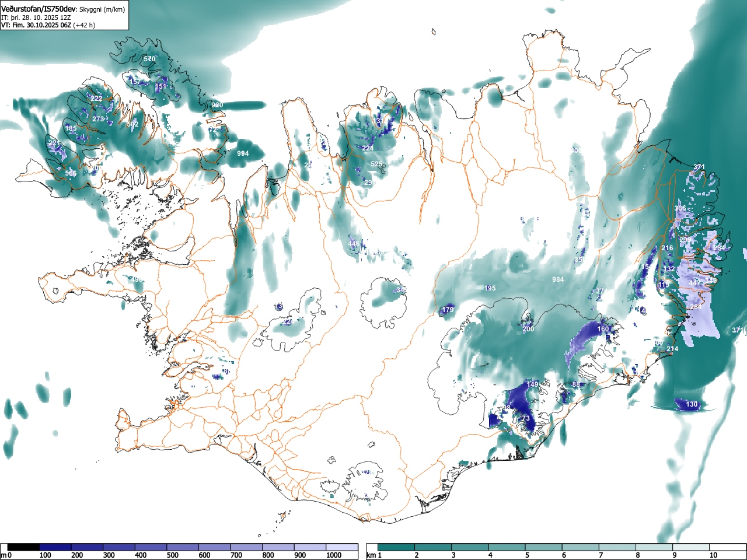The width and height of the screenshot is (747, 560).
Task: Click the '447' visibility value
Action: [694, 282]
